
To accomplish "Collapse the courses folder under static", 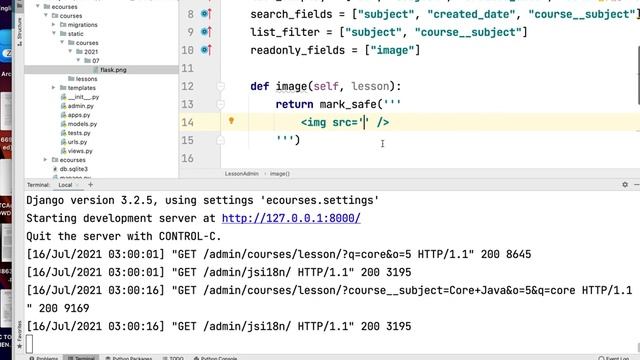I will tap(62, 42).
